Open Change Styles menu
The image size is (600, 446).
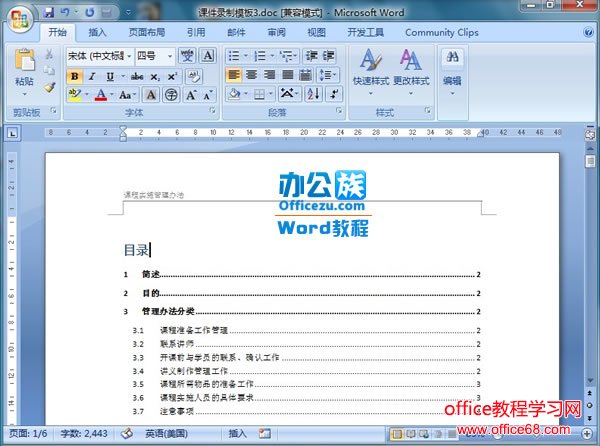coord(411,72)
